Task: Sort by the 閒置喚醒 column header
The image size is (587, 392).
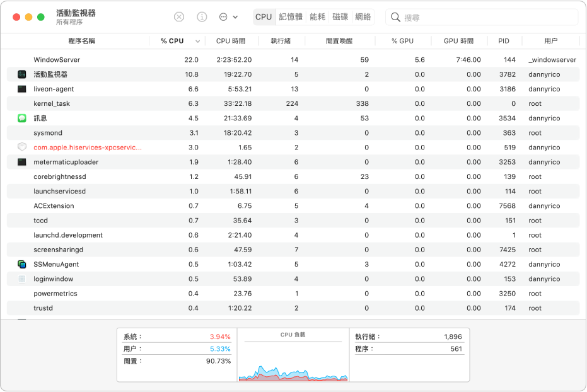Action: click(339, 41)
